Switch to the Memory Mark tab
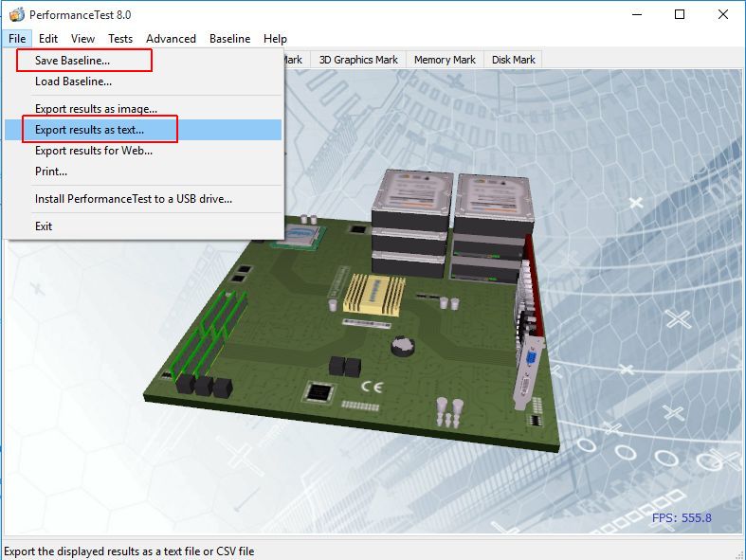 [x=445, y=60]
